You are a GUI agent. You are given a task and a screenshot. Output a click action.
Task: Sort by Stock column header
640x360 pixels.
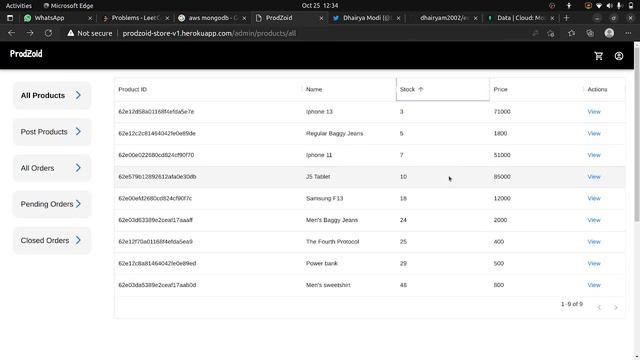click(442, 89)
